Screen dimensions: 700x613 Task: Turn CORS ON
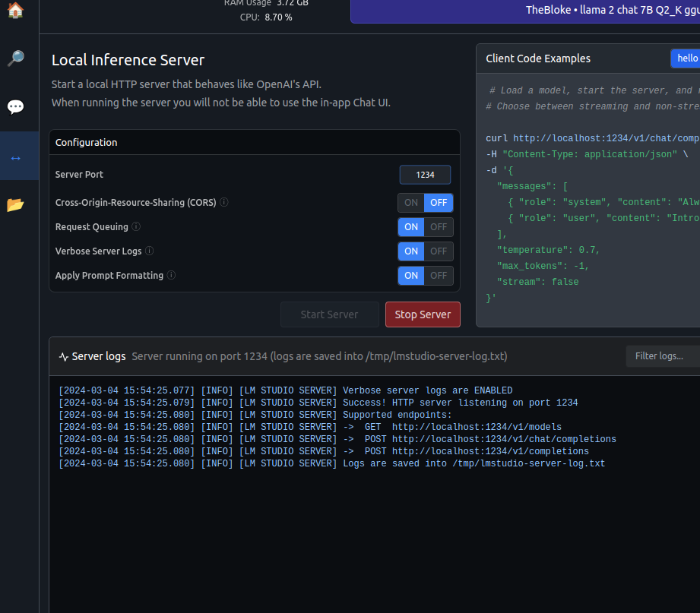(x=411, y=203)
